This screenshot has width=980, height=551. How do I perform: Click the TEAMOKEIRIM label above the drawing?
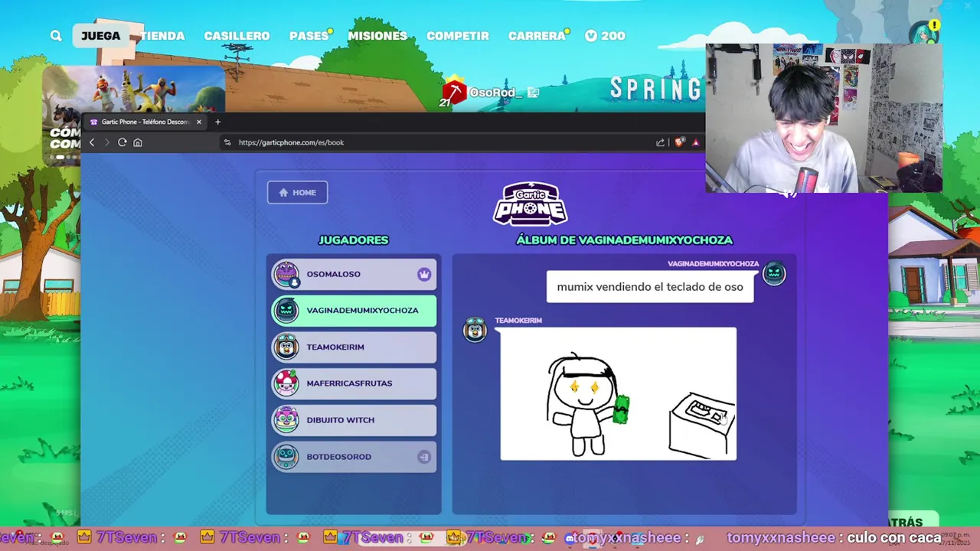tap(518, 321)
